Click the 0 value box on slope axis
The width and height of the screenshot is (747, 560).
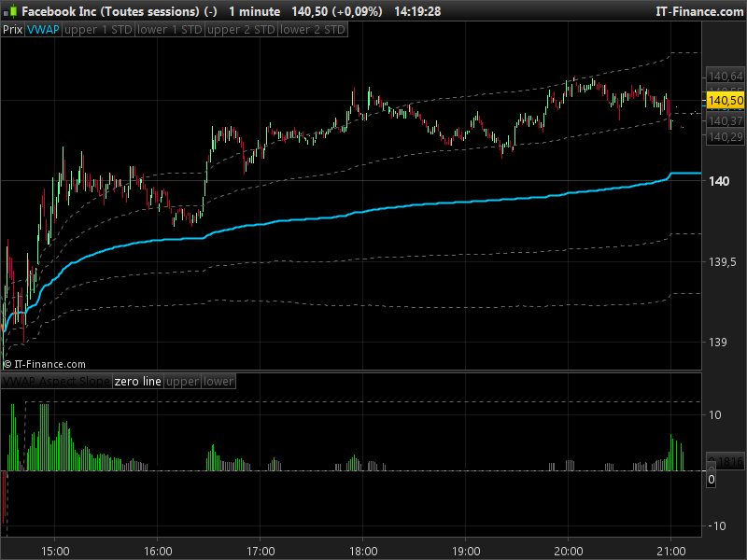[712, 480]
